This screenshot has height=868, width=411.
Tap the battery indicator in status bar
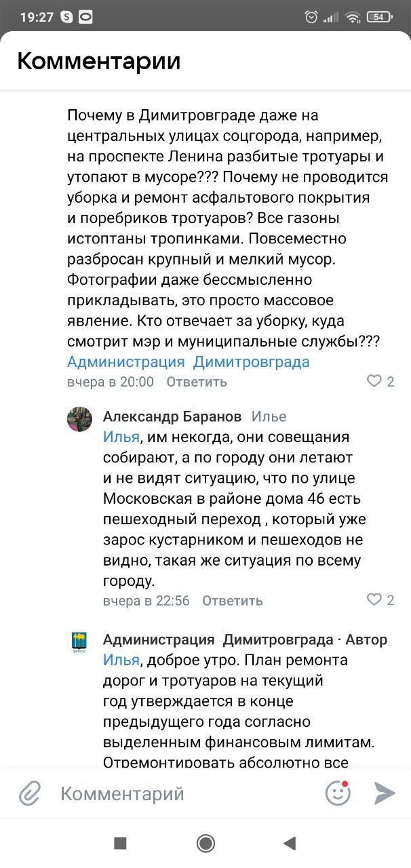tap(379, 17)
